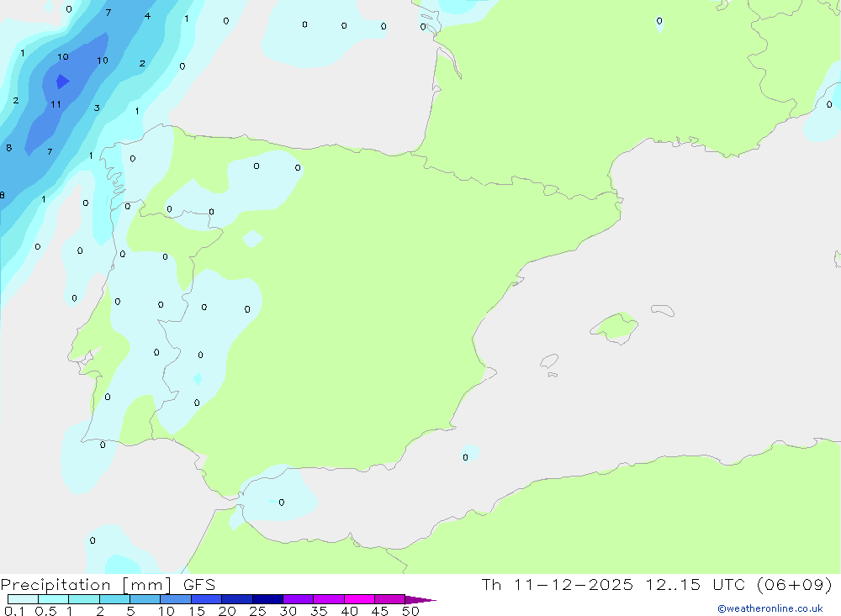Click the 15–20 mm blue legend swatch
Screen dimensions: 841x616
(207, 599)
